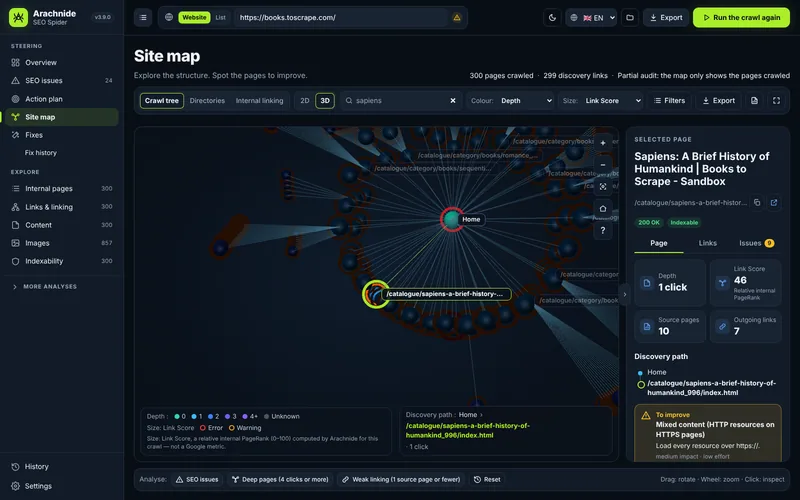
Task: Zoom in the map with plus
Action: click(603, 143)
